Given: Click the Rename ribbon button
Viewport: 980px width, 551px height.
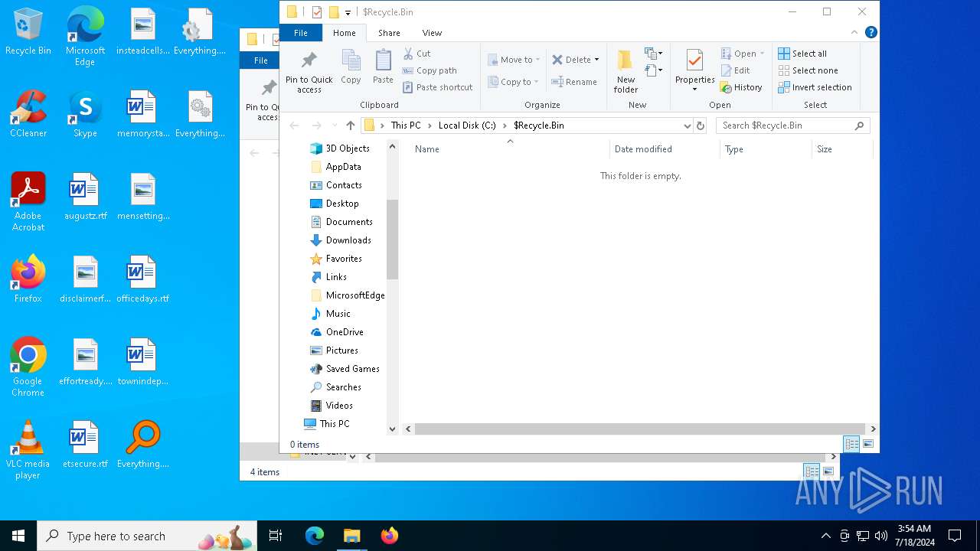Looking at the screenshot, I should [574, 82].
